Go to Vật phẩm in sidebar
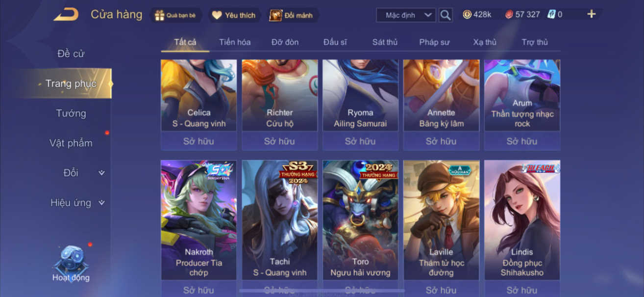644x297 pixels. pyautogui.click(x=71, y=143)
